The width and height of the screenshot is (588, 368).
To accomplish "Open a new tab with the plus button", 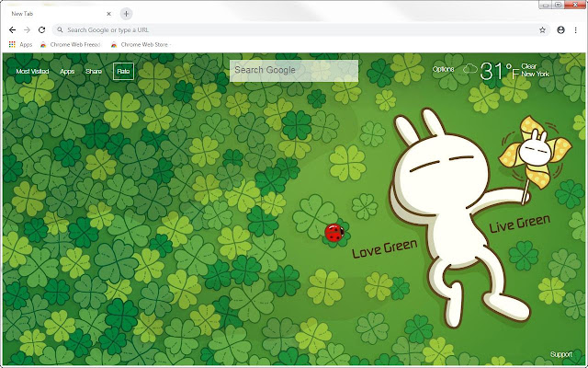I will [127, 14].
